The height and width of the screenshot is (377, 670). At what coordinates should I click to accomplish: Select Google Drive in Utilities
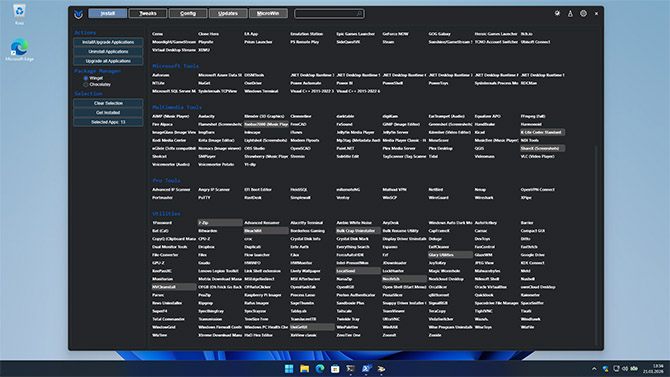point(532,255)
